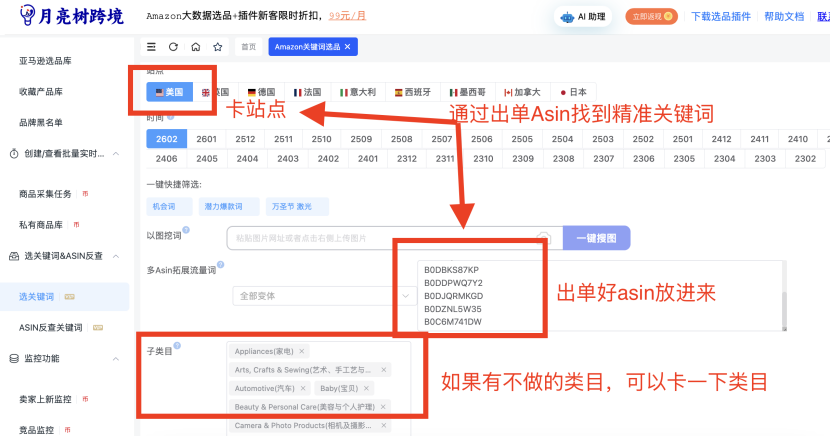Click the hamburger menu icon in toolbar
The width and height of the screenshot is (830, 436).
(x=151, y=47)
